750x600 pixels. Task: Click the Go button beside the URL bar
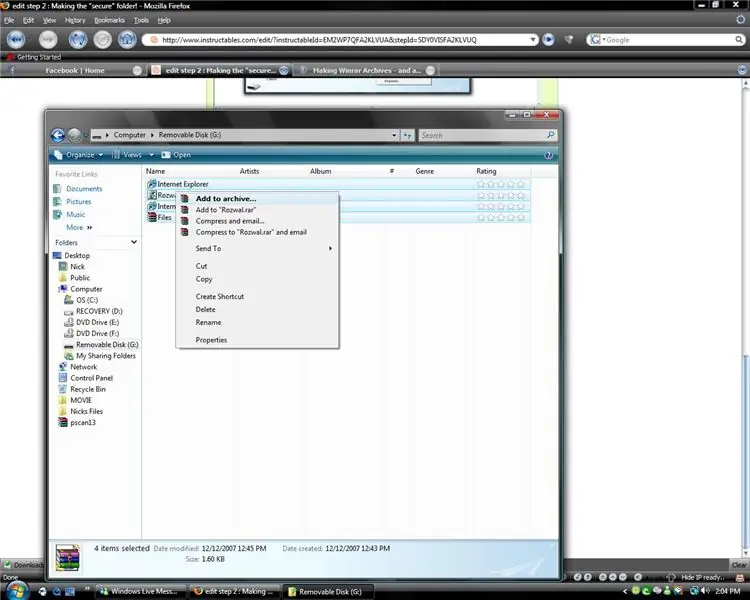548,40
